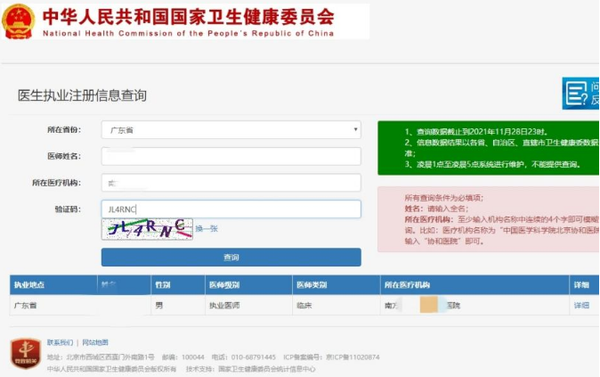Open the blue feedback questionnaire icon
600x377 pixels.
(x=580, y=93)
